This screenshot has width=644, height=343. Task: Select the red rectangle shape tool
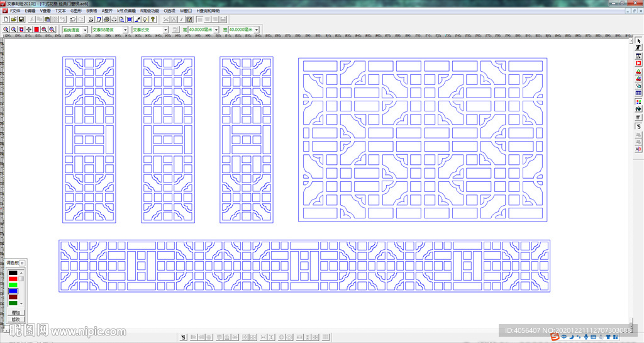(638, 64)
